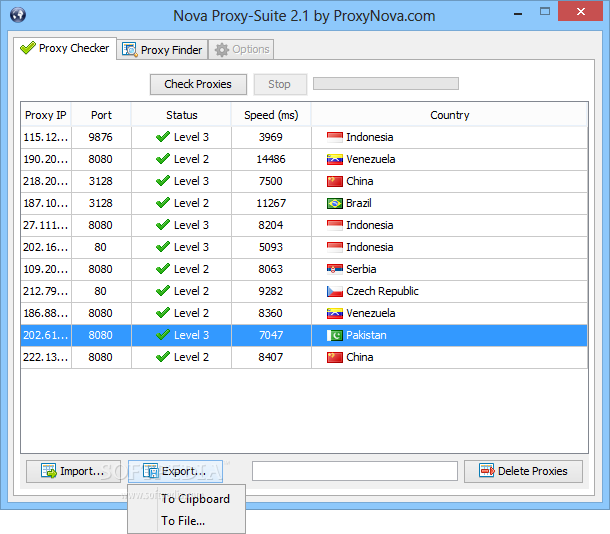Click the Venezuela flag in the 190.20 row
Image resolution: width=610 pixels, height=534 pixels.
[x=335, y=159]
